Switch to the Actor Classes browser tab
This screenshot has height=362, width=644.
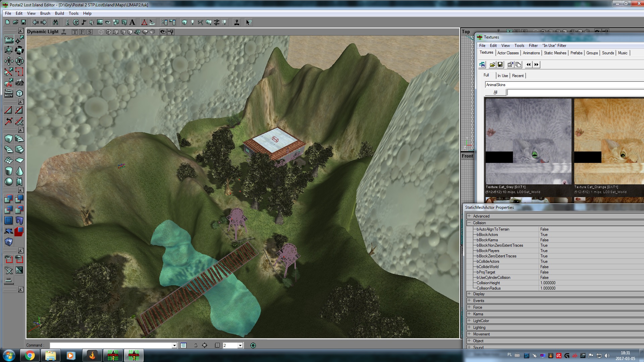click(x=508, y=53)
